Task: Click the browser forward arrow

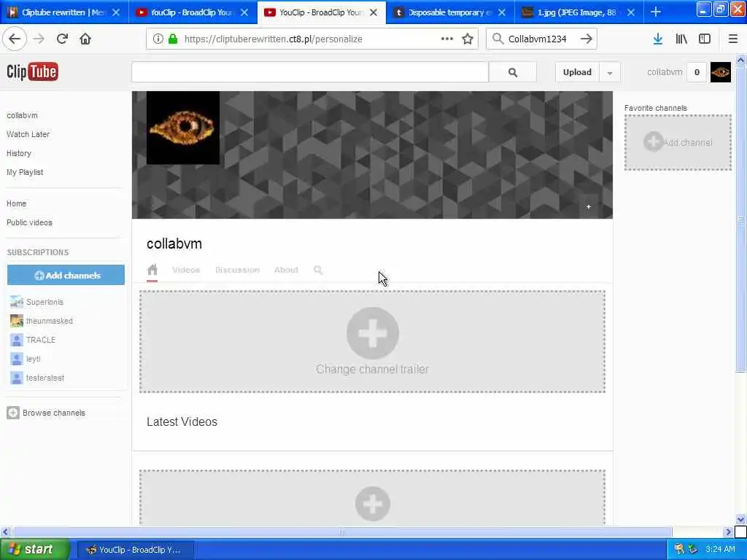Action: [39, 39]
